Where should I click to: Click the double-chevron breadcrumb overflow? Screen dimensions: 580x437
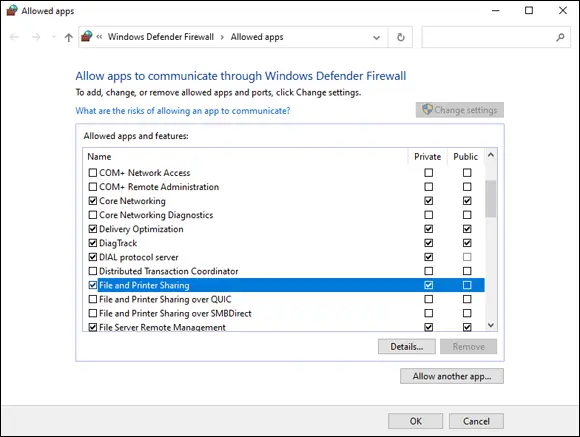pos(99,37)
